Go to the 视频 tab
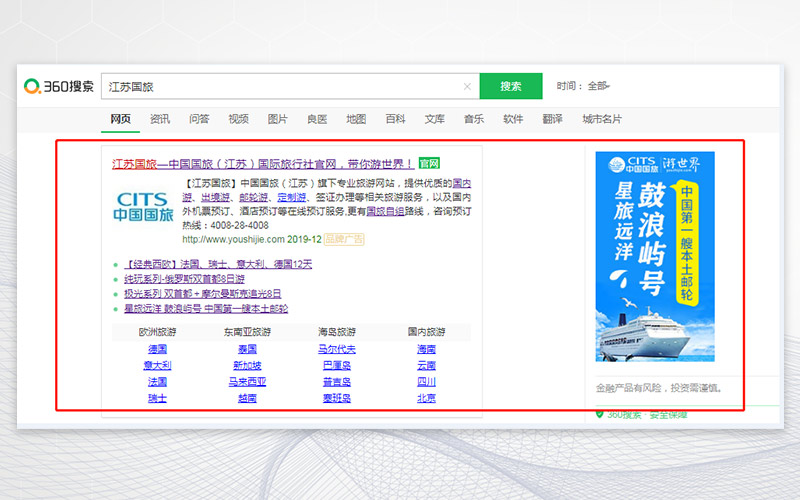Viewport: 800px width, 500px height. tap(238, 119)
